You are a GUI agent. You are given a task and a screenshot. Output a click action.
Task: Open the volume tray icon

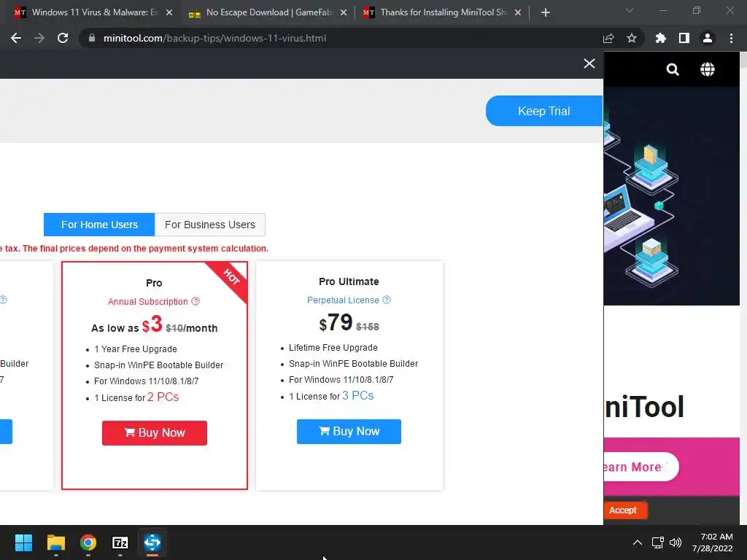(676, 542)
